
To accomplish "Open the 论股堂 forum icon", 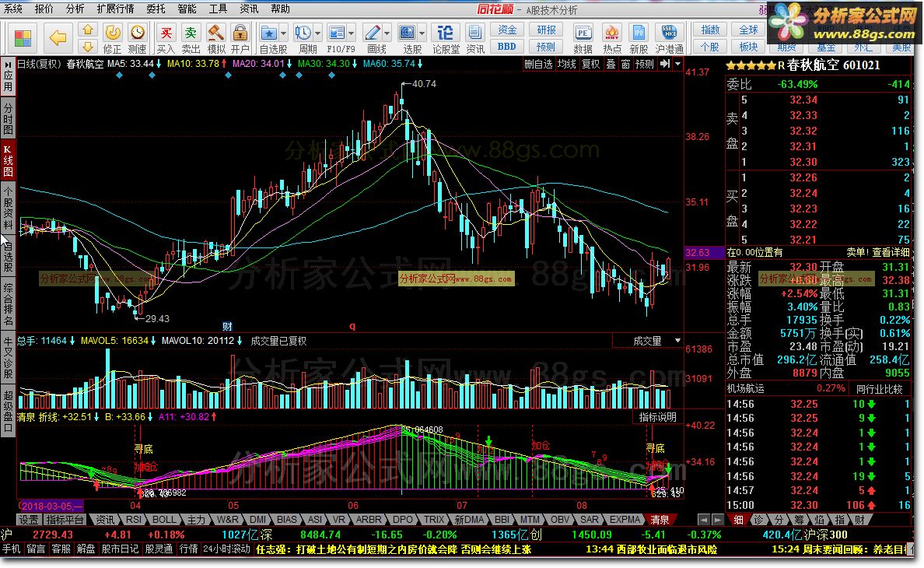I will pyautogui.click(x=446, y=39).
